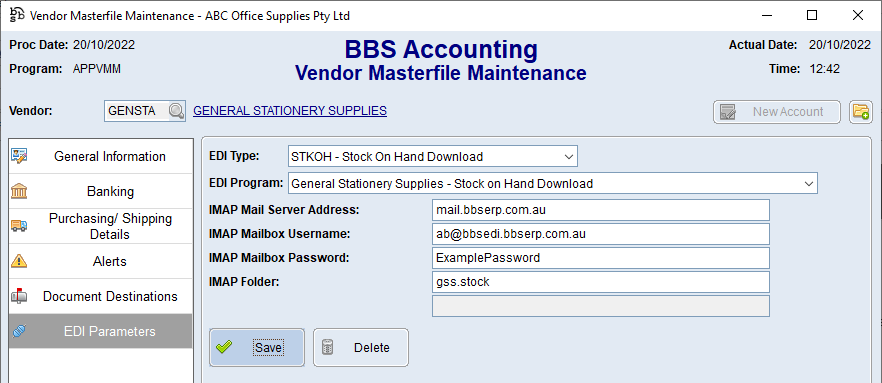Click the Document Destinations mailbox icon
The height and width of the screenshot is (383, 882).
pos(19,296)
